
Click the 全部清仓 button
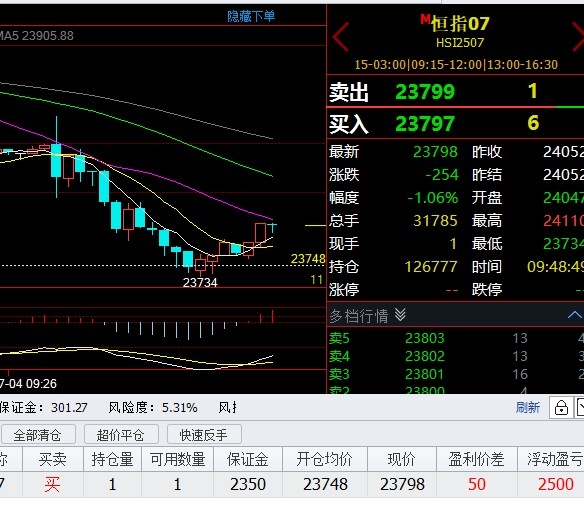point(38,435)
